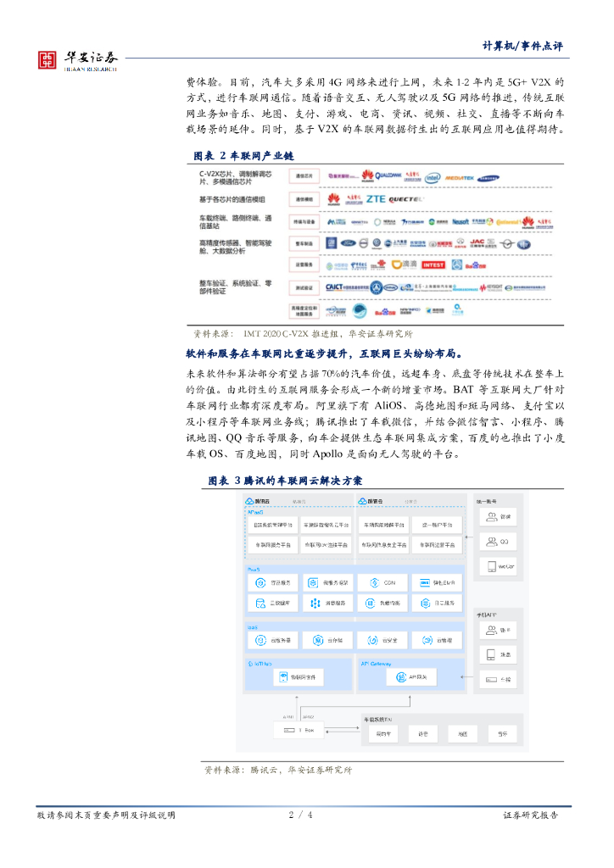Click the CDN icon box
The height and width of the screenshot is (868, 614).
tap(383, 582)
